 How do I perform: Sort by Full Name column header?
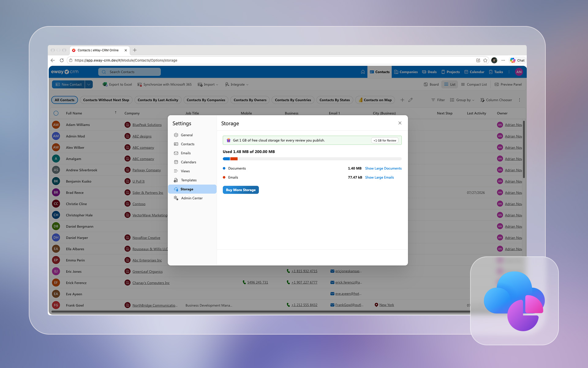(74, 113)
